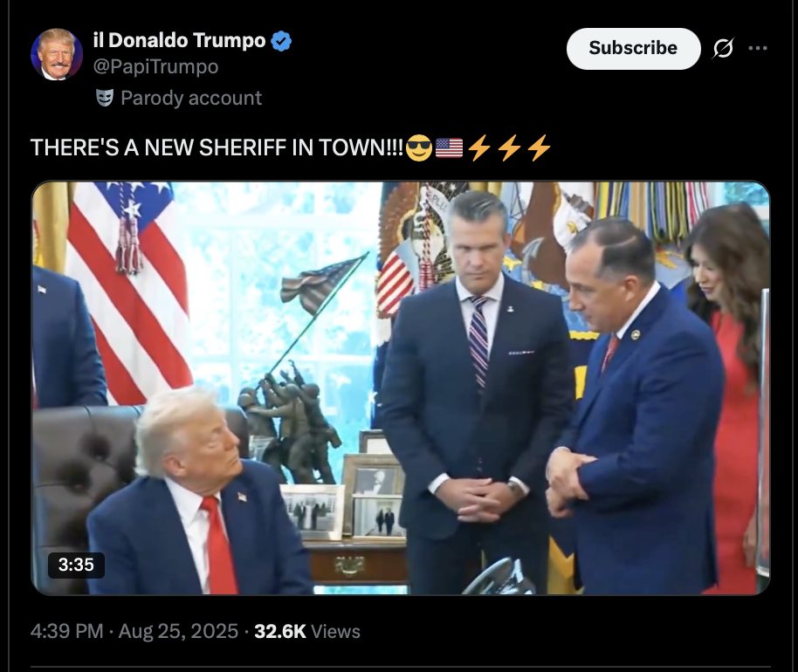The height and width of the screenshot is (672, 798).
Task: Click the middle lightning bolt emoji
Action: click(x=509, y=148)
